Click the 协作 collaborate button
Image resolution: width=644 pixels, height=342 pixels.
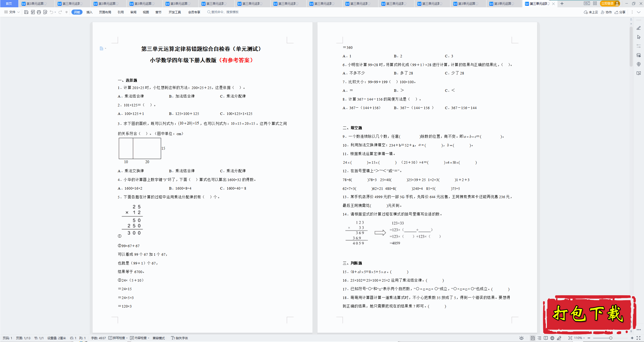tap(606, 12)
